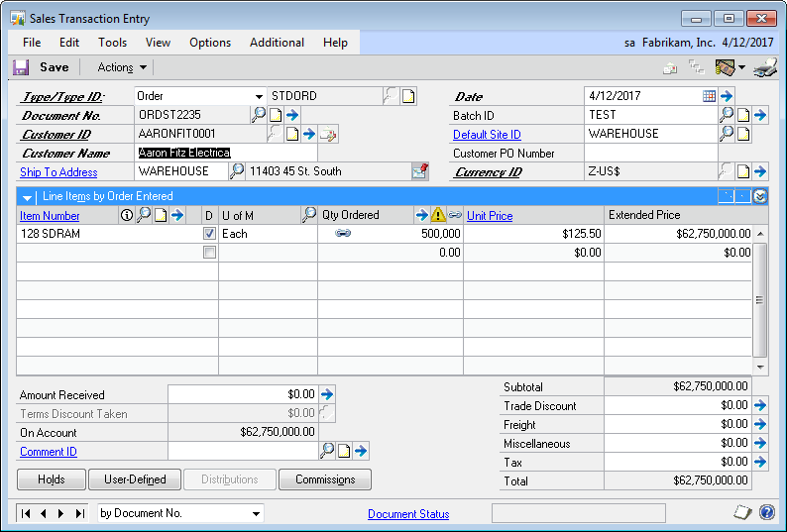
Task: Uncheck the D checkbox for 128 SDRAM
Action: 209,234
